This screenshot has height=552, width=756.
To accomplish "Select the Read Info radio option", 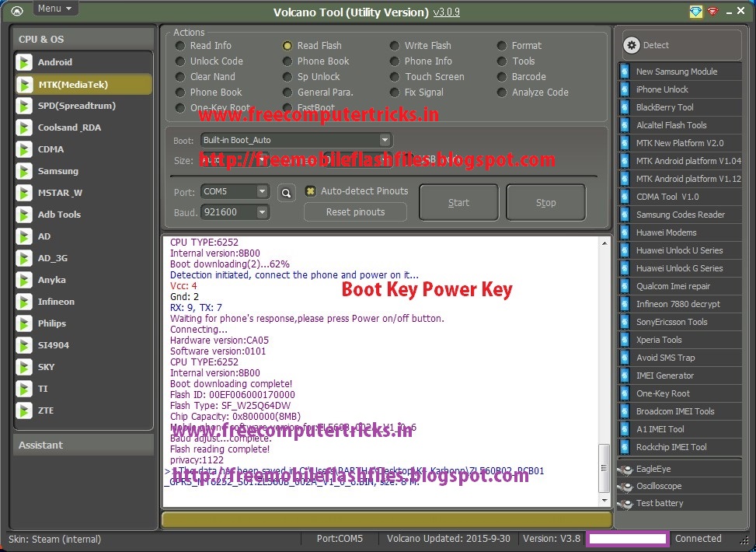I will [x=180, y=46].
